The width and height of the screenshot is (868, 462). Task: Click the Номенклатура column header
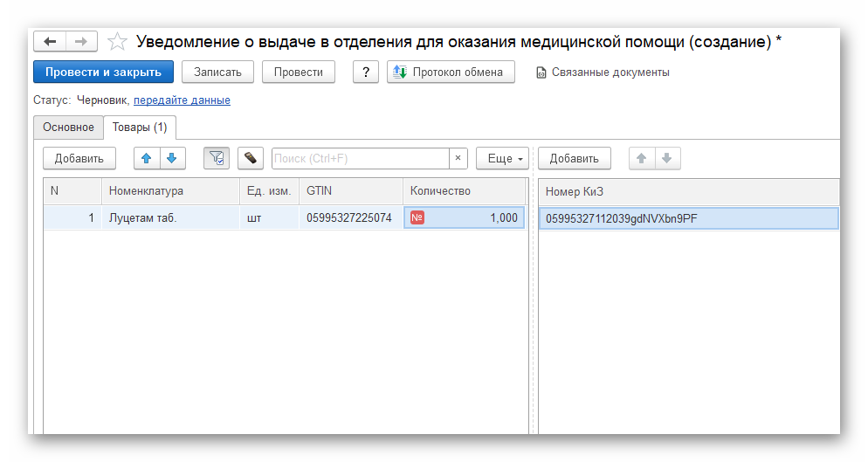click(x=170, y=191)
